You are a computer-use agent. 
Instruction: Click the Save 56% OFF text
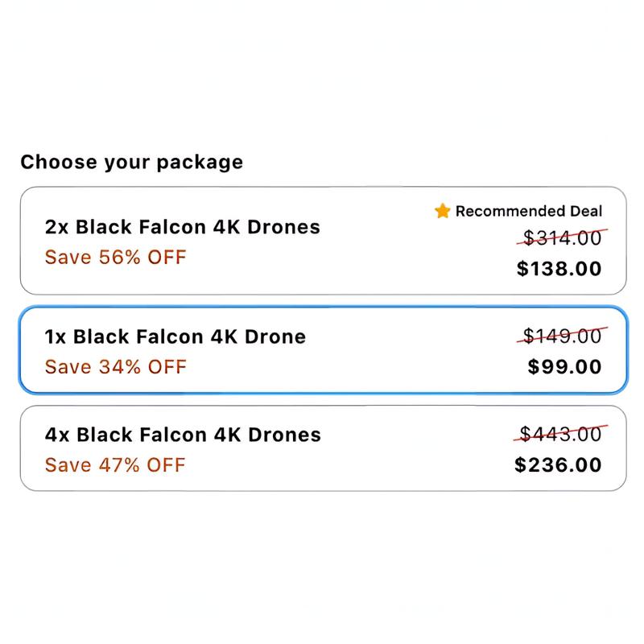(x=115, y=258)
